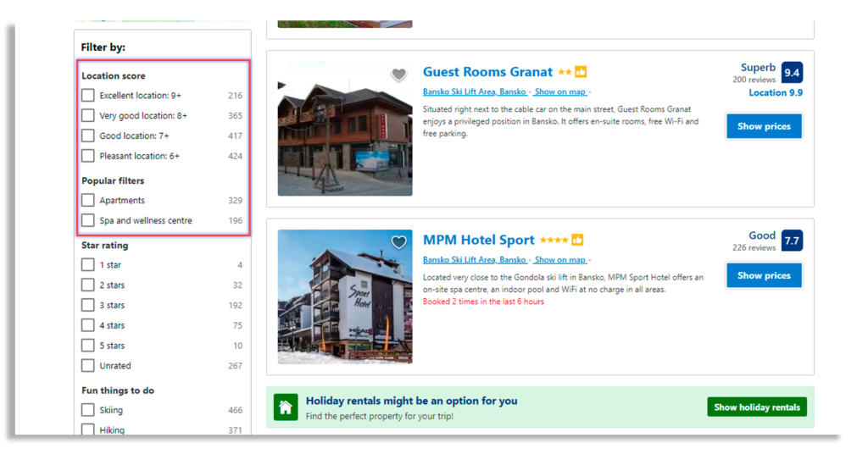This screenshot has height=454, width=868.
Task: Click thumbs-up badge beside Guest Rooms Granat
Action: point(581,72)
